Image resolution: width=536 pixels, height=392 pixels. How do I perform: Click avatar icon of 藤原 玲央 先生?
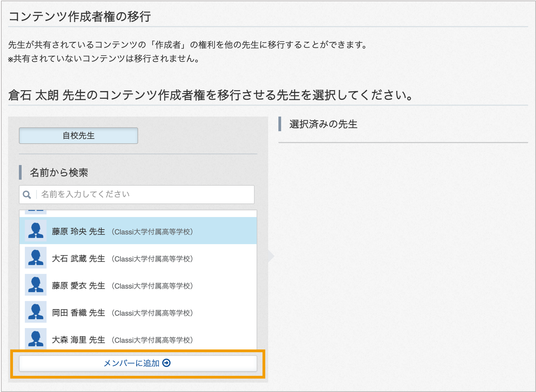36,231
